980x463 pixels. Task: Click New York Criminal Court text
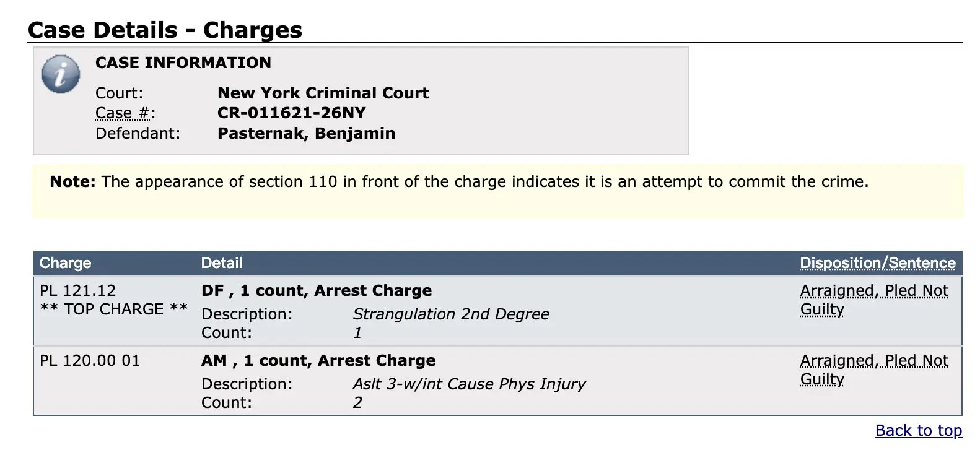coord(323,93)
